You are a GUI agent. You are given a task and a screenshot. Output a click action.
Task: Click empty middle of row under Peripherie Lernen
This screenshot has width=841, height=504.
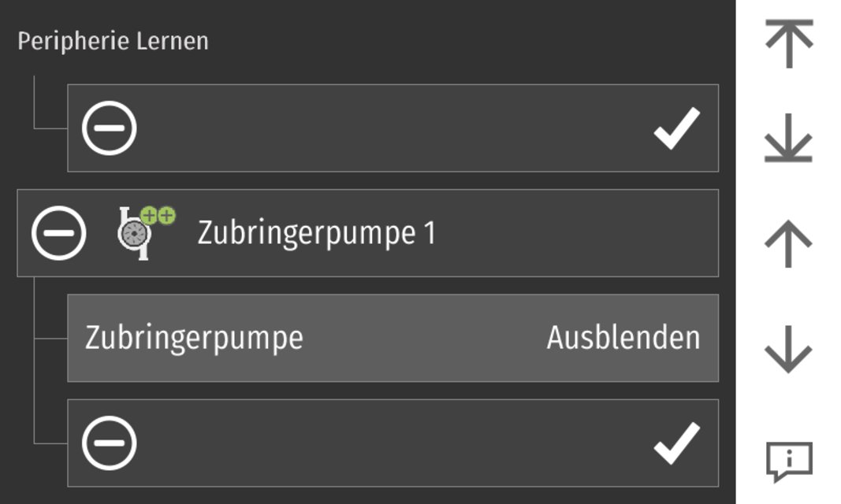coord(394,128)
